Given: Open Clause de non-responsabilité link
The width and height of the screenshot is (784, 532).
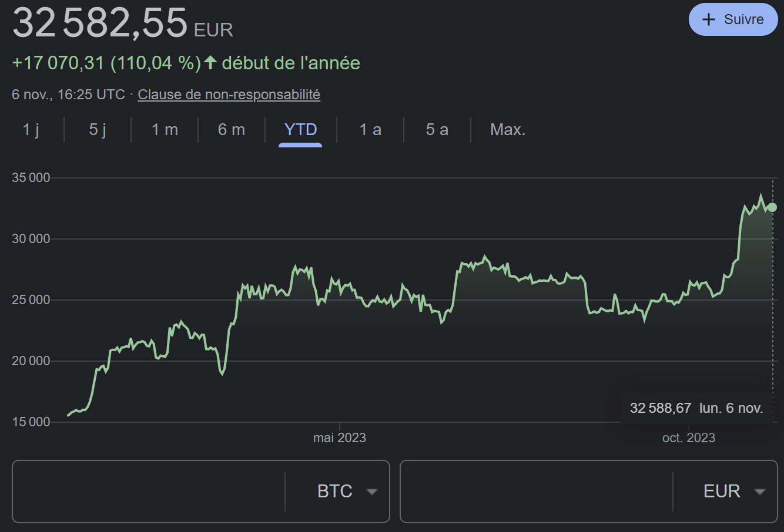Looking at the screenshot, I should (229, 95).
